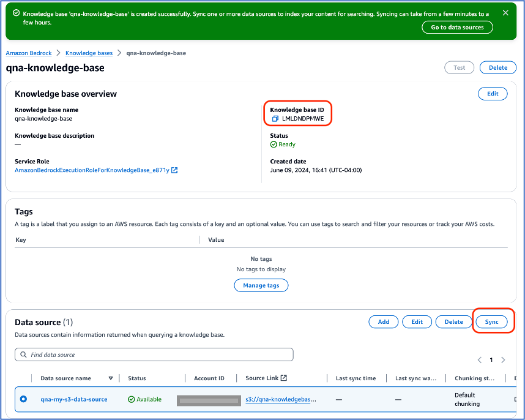Delete the qna-knowledge-base
The width and height of the screenshot is (525, 420).
point(497,67)
